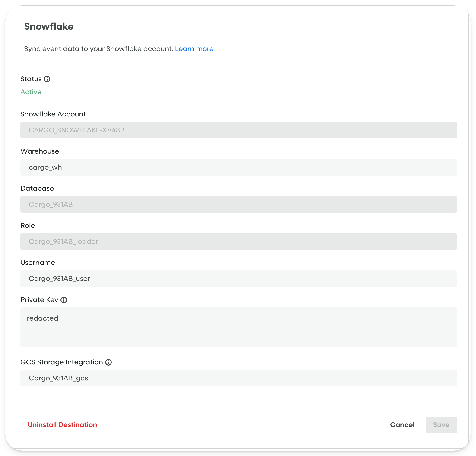Click the Save button
Screen dimensions: 476x456
pyautogui.click(x=441, y=425)
